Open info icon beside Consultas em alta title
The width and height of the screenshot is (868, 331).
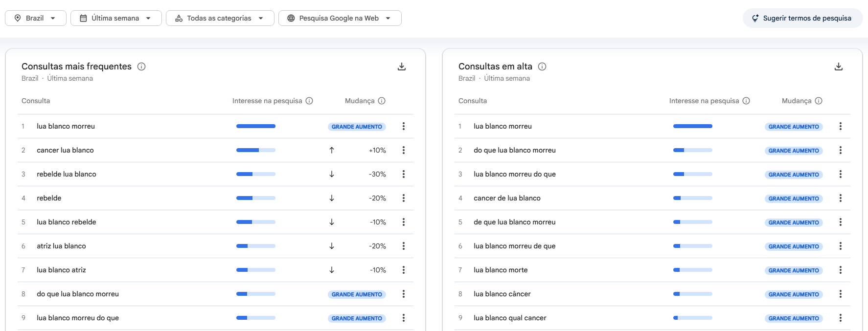(x=542, y=66)
